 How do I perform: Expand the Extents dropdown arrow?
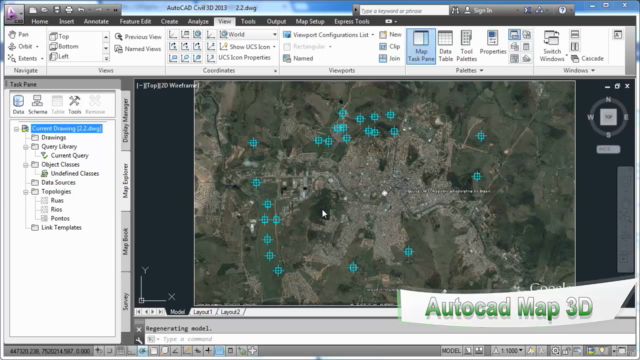tap(42, 59)
